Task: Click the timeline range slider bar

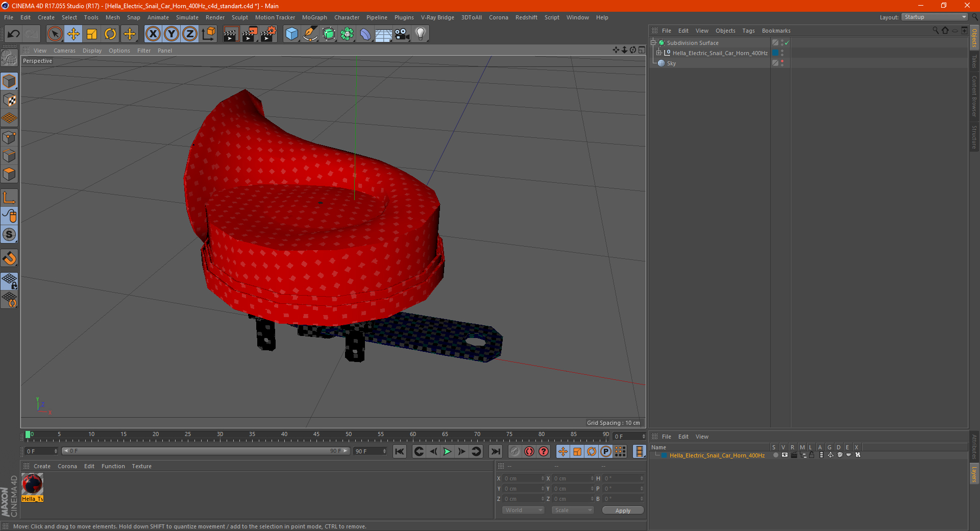Action: (x=206, y=451)
